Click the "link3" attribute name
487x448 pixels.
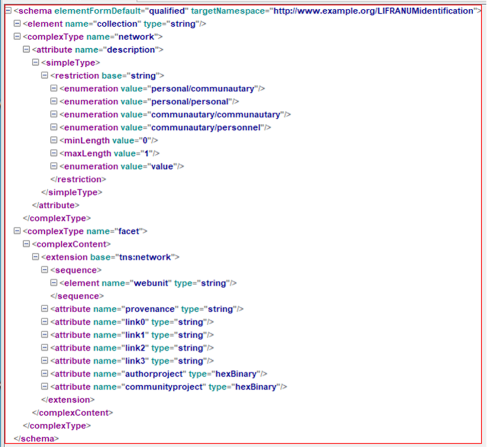pyautogui.click(x=135, y=362)
